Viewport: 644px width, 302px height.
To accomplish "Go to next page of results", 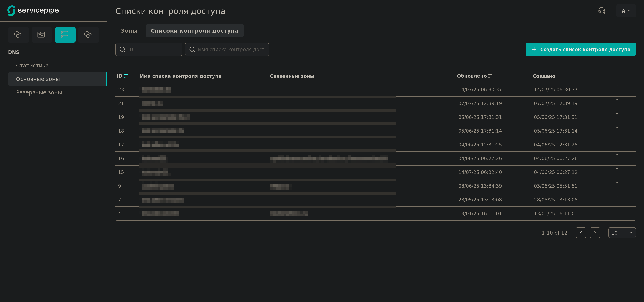I will pos(595,233).
